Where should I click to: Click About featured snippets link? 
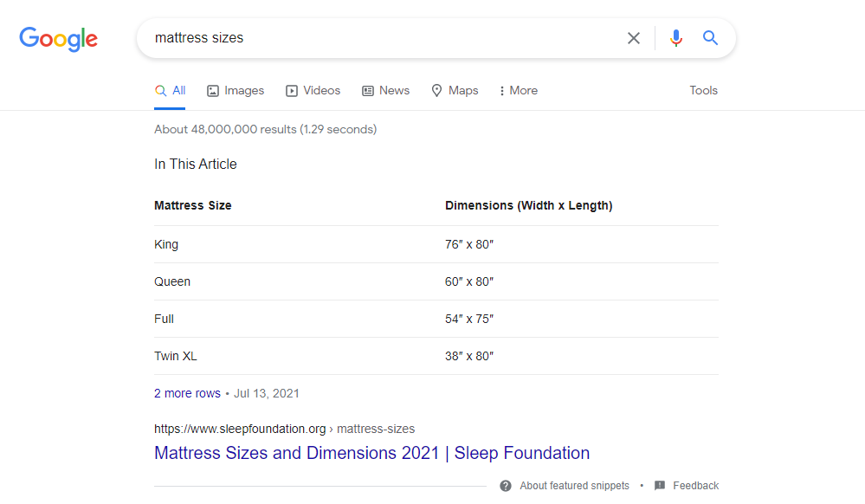click(x=574, y=486)
